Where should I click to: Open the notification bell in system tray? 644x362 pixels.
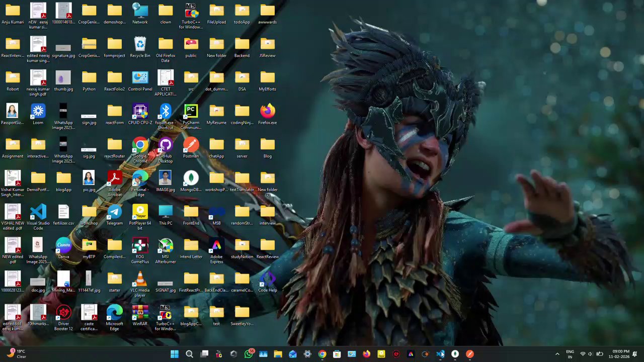635,354
